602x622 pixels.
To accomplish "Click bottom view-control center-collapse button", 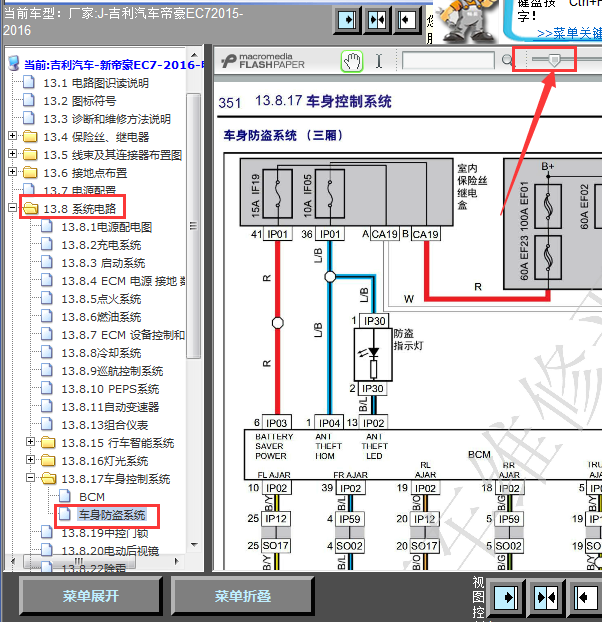I will tap(545, 597).
